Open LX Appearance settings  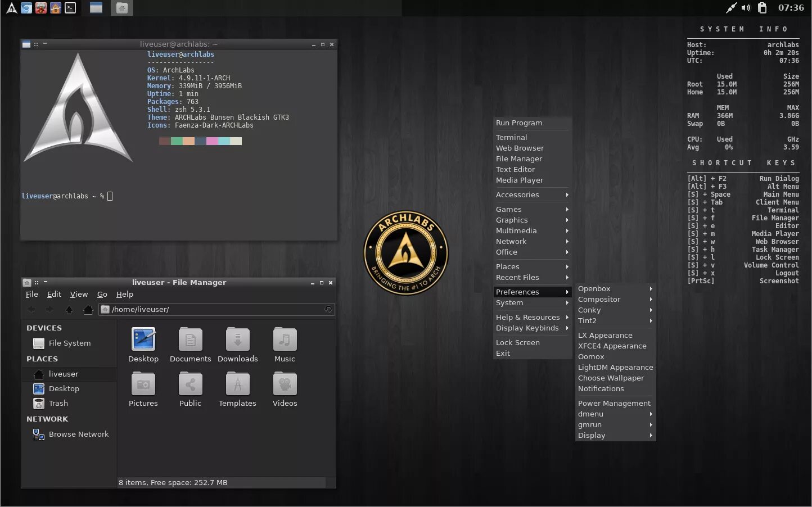coord(615,335)
